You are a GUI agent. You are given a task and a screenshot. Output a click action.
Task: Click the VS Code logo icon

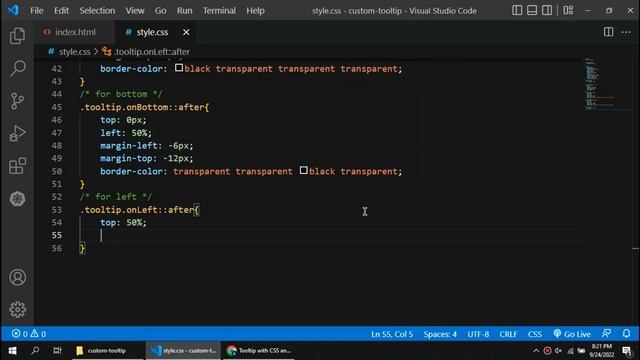[13, 10]
